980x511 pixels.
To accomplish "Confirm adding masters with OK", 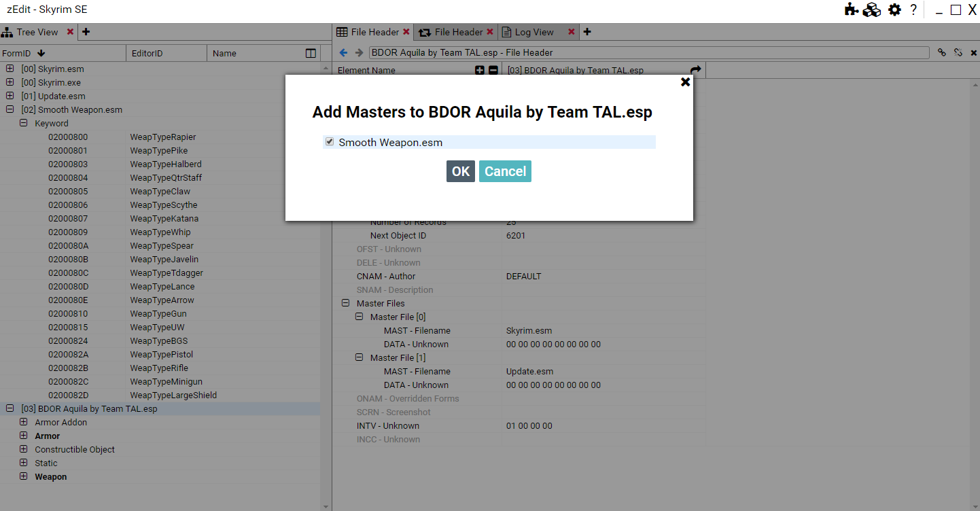I will tap(460, 171).
